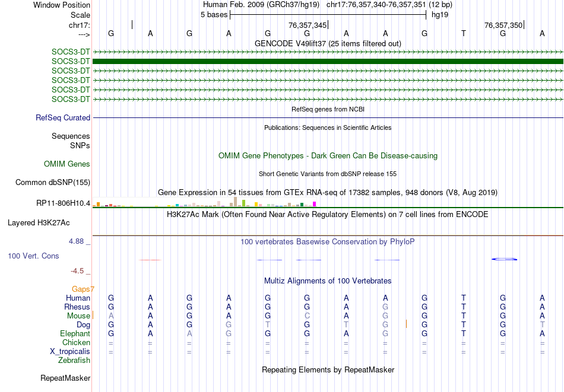Image resolution: width=564 pixels, height=392 pixels.
Task: Click the Human species label
Action: 78,298
